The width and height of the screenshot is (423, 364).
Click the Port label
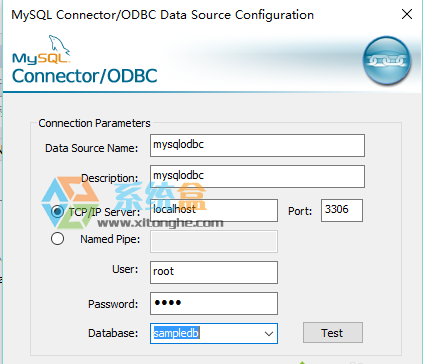pos(300,211)
